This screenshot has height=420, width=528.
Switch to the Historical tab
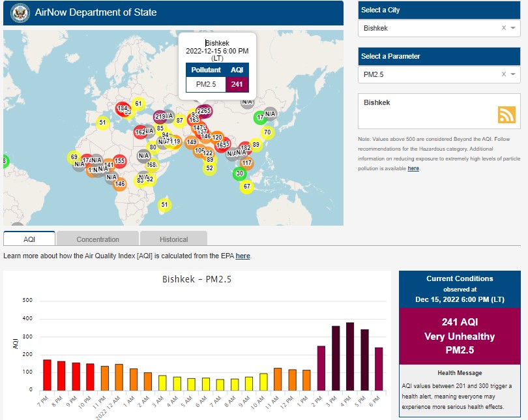point(173,239)
